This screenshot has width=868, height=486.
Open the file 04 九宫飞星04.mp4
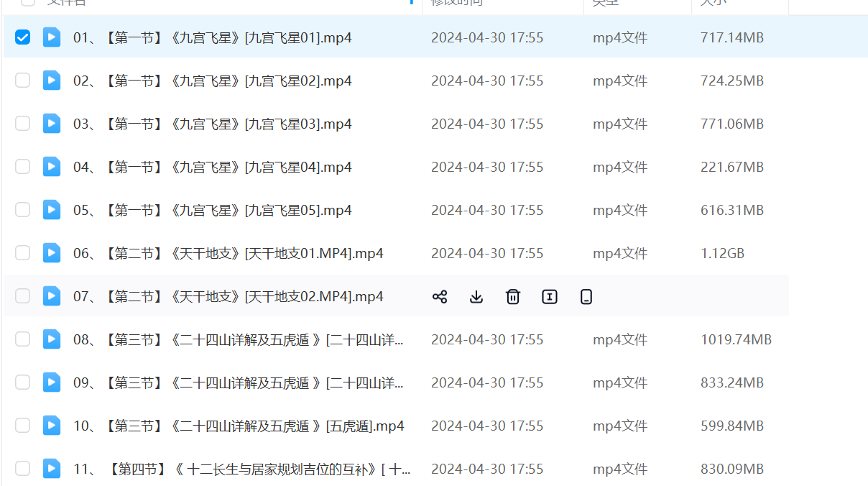212,167
